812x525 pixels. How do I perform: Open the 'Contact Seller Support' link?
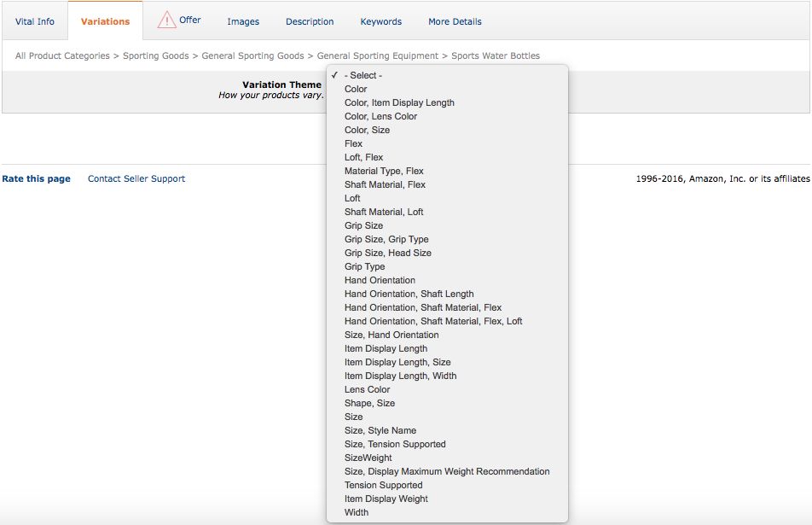[136, 178]
